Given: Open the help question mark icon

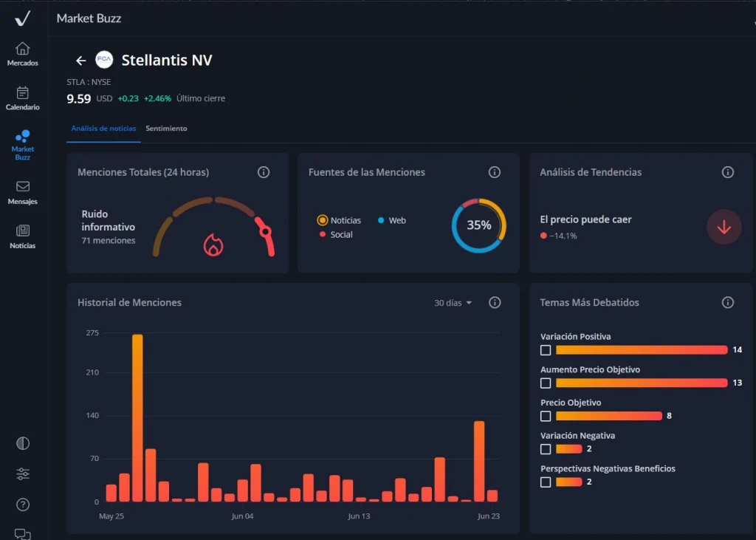Looking at the screenshot, I should pyautogui.click(x=23, y=505).
